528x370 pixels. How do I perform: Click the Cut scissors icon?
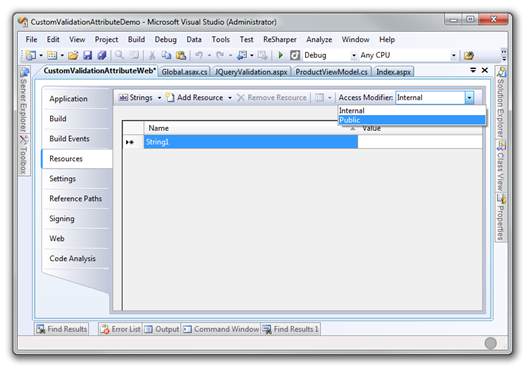click(x=152, y=55)
